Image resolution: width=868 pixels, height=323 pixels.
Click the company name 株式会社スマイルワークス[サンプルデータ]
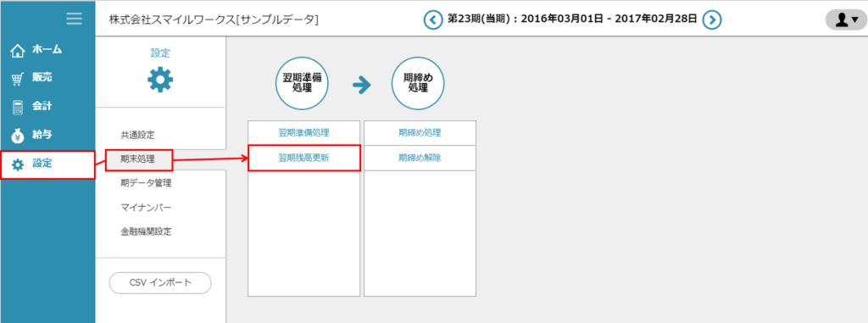tap(214, 19)
